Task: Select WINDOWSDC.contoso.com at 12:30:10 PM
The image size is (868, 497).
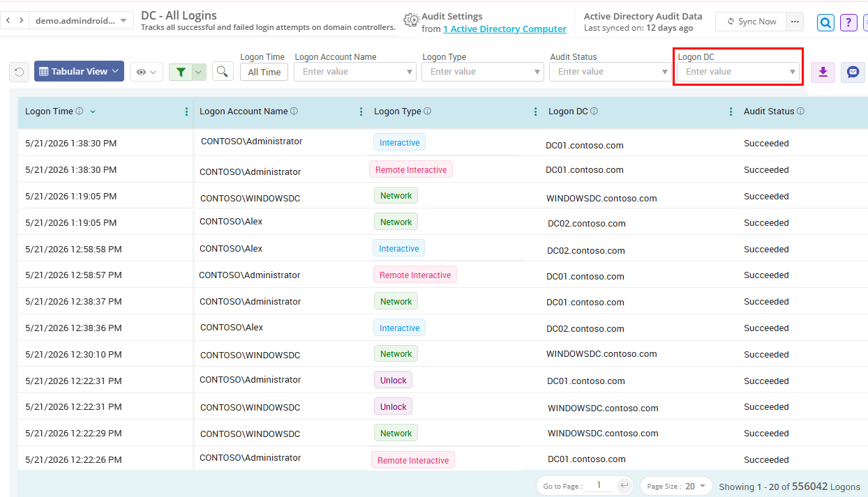Action: (601, 354)
